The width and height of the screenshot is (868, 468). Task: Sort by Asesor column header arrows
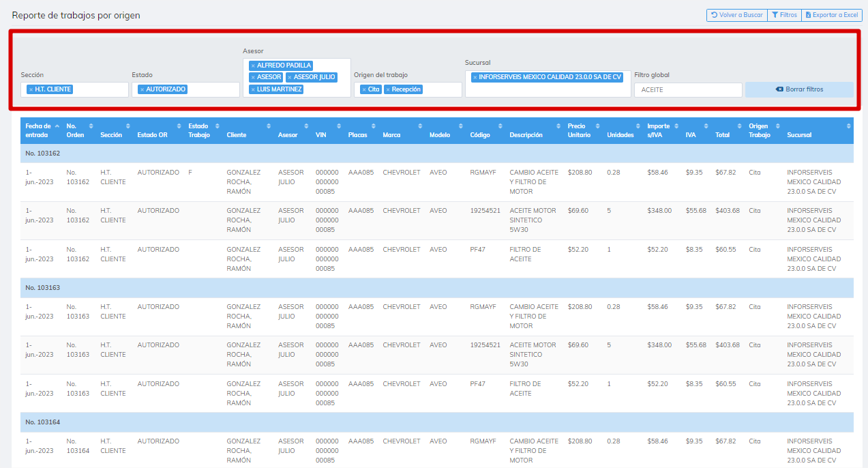(x=307, y=126)
